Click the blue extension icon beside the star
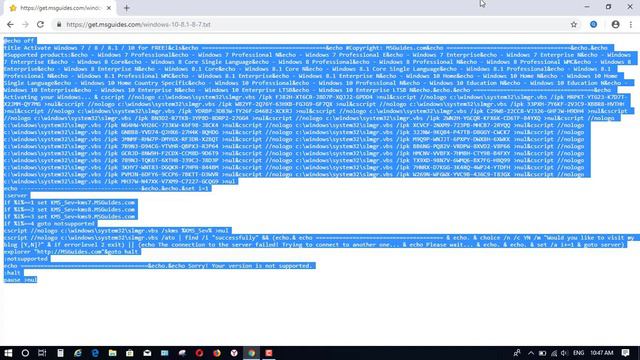 (593, 24)
